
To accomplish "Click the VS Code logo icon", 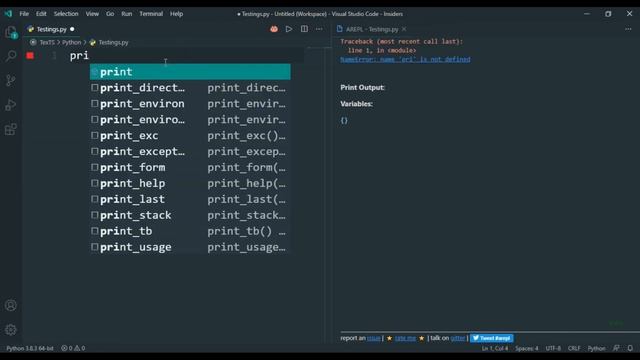I will tap(9, 13).
